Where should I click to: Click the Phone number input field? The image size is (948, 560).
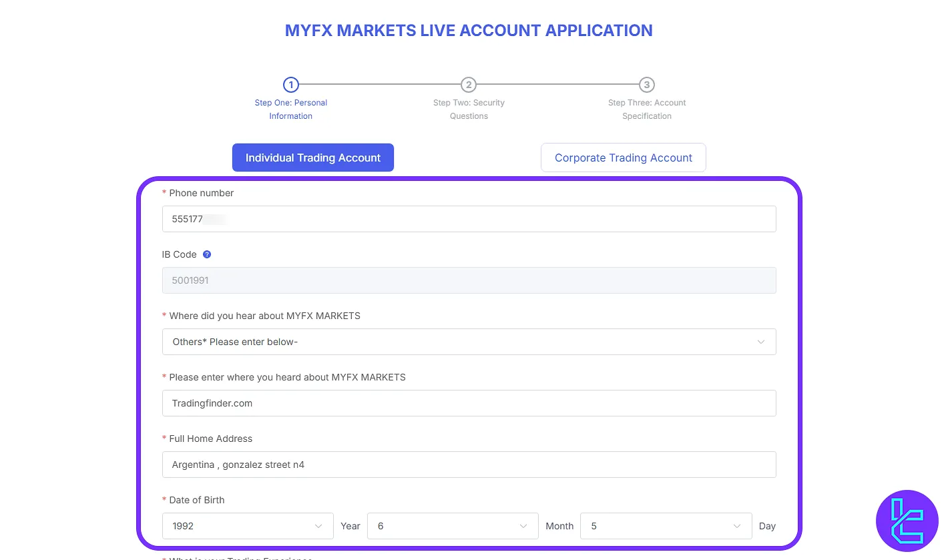469,219
